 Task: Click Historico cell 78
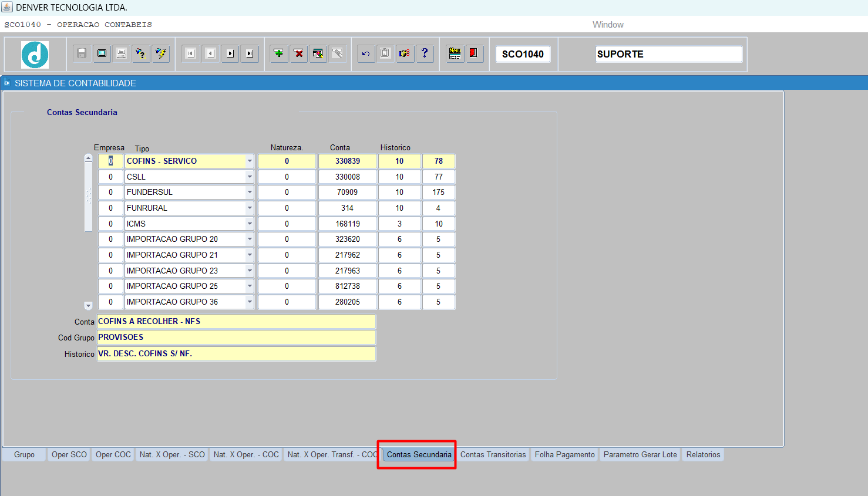[439, 161]
